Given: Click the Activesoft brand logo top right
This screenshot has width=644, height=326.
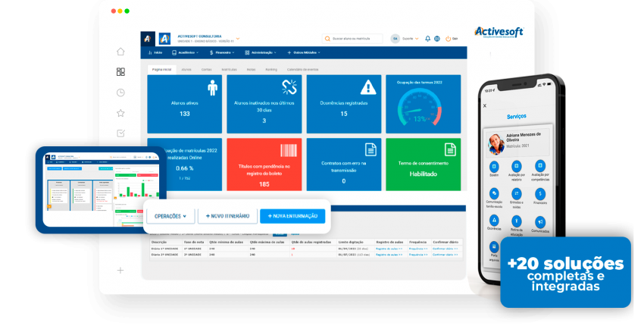Looking at the screenshot, I should [499, 32].
